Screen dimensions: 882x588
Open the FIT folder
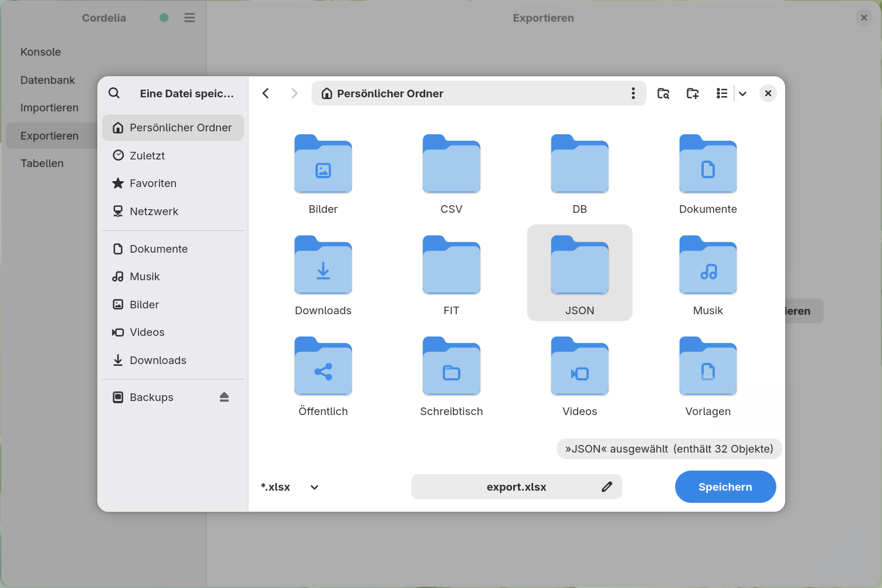click(x=452, y=275)
